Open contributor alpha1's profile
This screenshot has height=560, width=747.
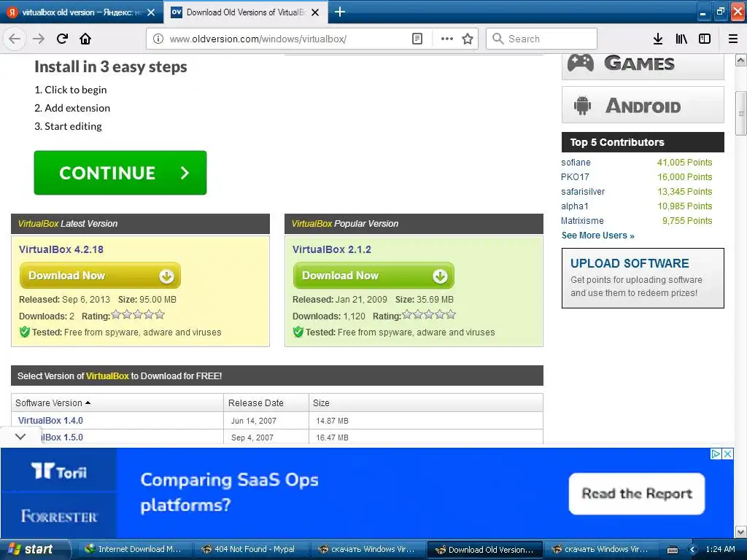pyautogui.click(x=575, y=206)
